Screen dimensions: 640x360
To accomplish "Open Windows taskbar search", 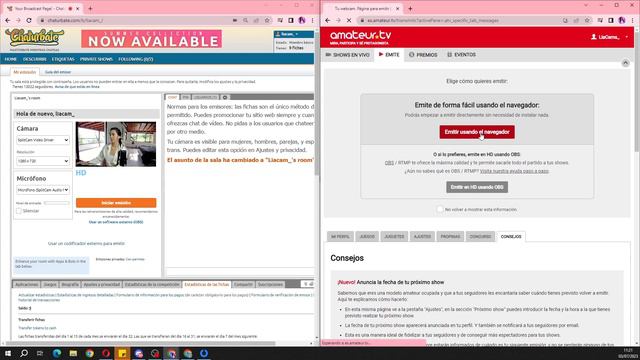I will point(24,353).
